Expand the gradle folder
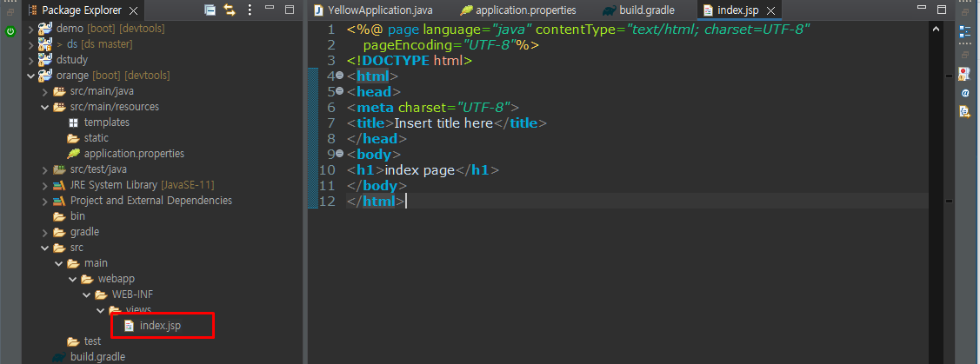This screenshot has width=980, height=364. (45, 232)
